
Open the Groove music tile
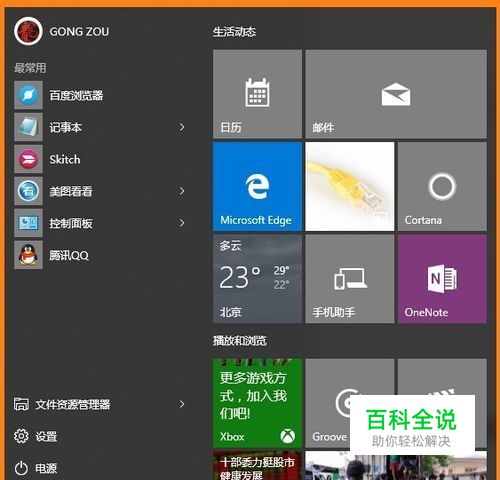pos(327,403)
